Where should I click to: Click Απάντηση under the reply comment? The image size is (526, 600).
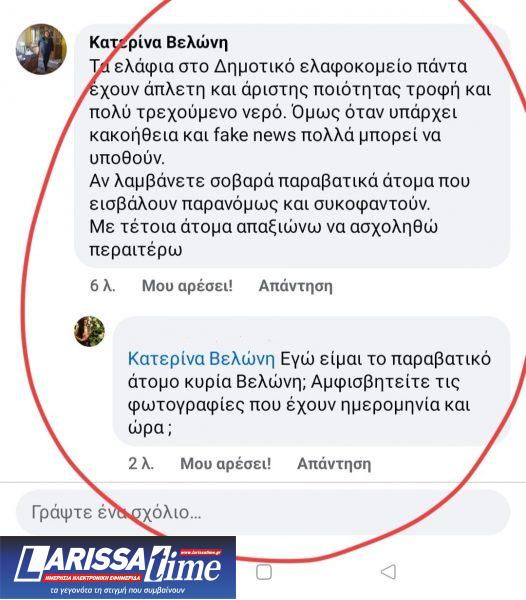(x=334, y=463)
